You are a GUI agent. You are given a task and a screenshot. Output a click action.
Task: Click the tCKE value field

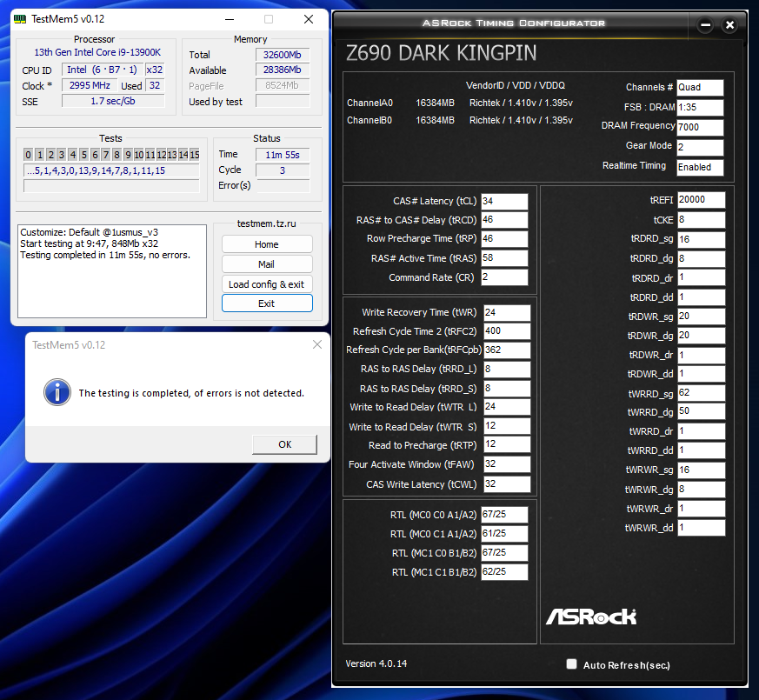(701, 220)
